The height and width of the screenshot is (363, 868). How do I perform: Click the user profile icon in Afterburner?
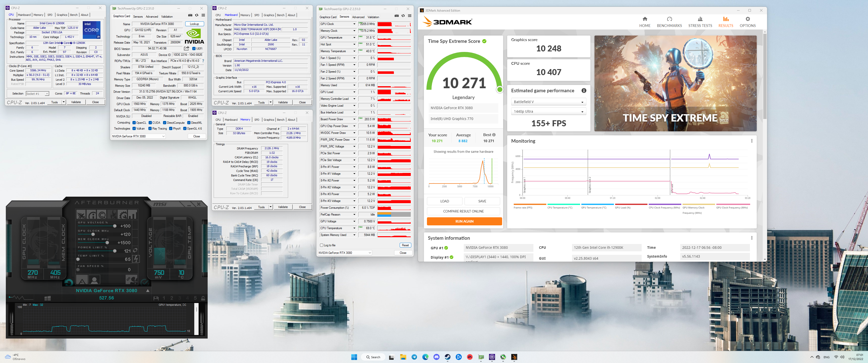tap(94, 280)
